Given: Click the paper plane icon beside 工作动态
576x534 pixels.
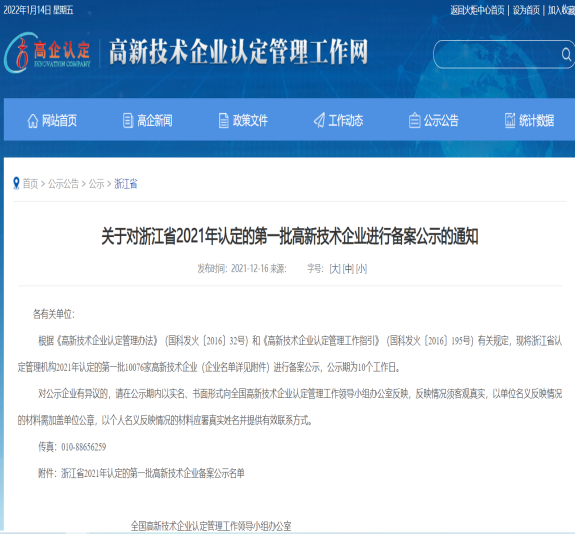Looking at the screenshot, I should click(x=319, y=120).
